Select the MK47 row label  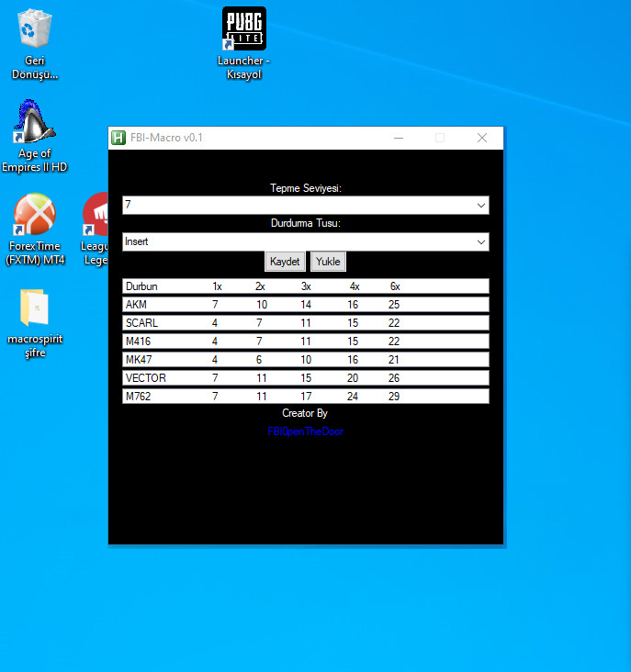click(139, 360)
